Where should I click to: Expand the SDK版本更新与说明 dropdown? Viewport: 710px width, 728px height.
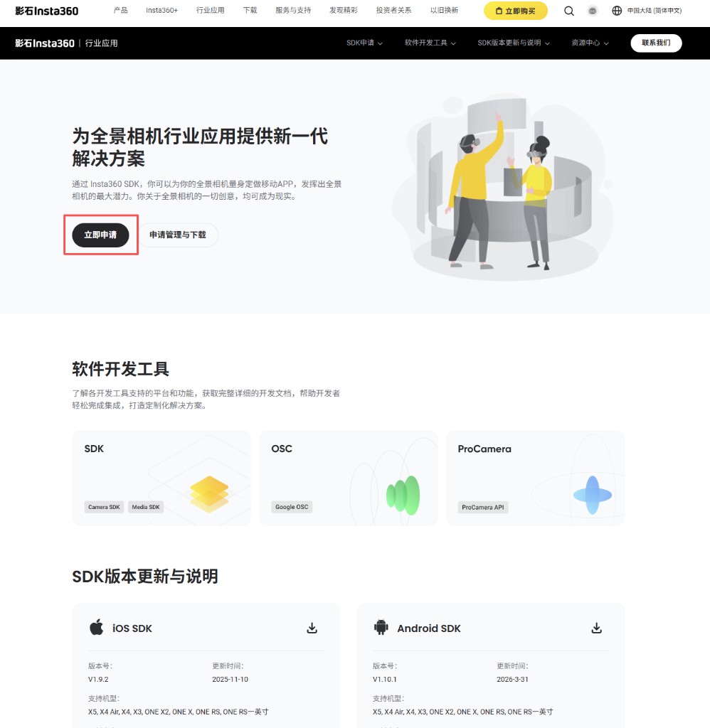click(x=514, y=43)
